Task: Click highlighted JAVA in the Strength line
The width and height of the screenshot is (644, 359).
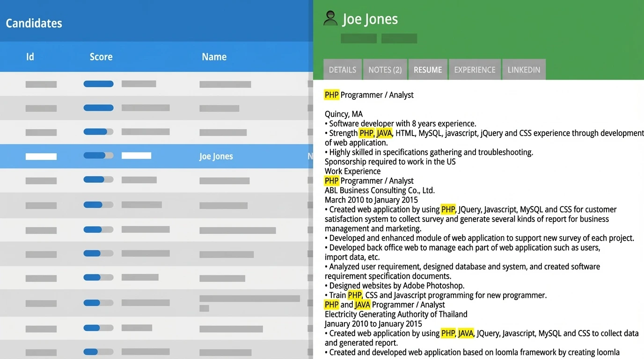Action: [384, 133]
